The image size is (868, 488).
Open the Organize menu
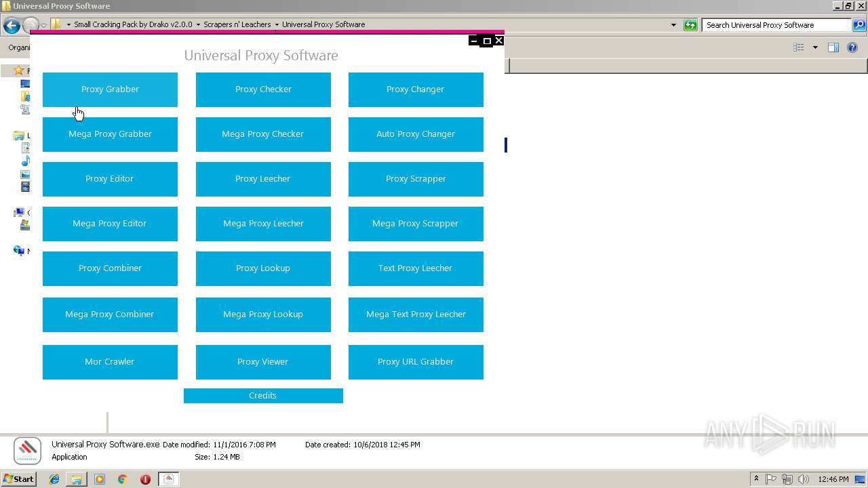[19, 47]
